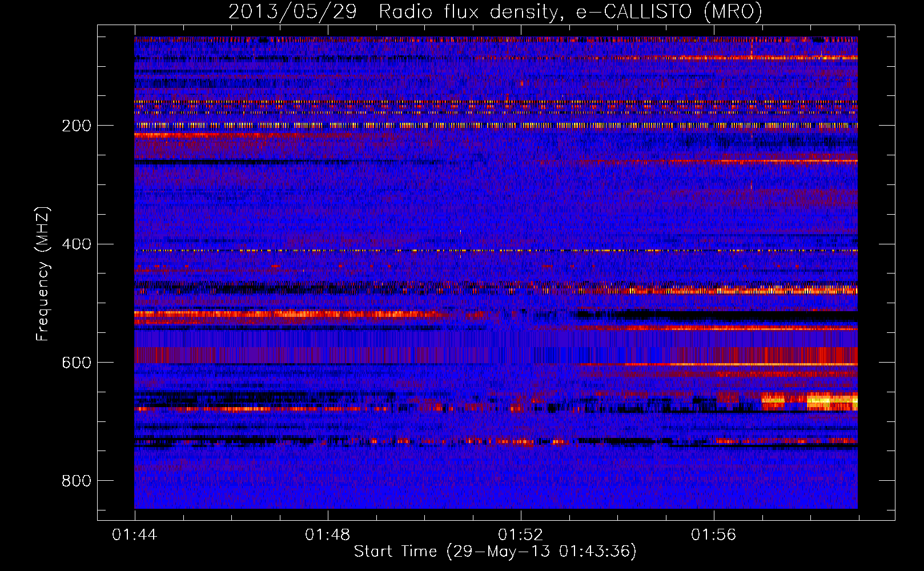Screen dimensions: 924x571
Task: Click the 400 frequency tick label
Action: 77,244
